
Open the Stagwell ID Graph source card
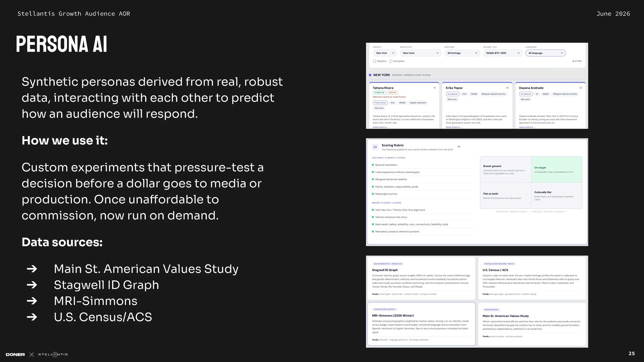(421, 278)
